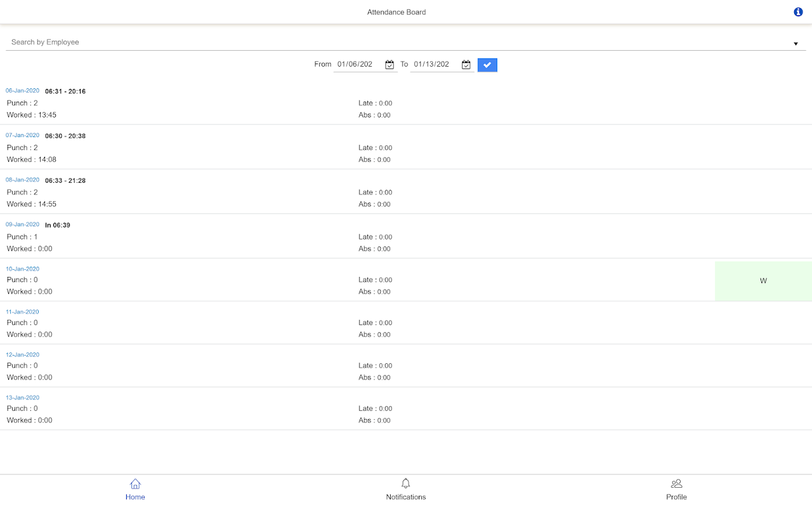Select the 13-Jan-2020 date link
Screen dimensions: 812x508
click(23, 398)
